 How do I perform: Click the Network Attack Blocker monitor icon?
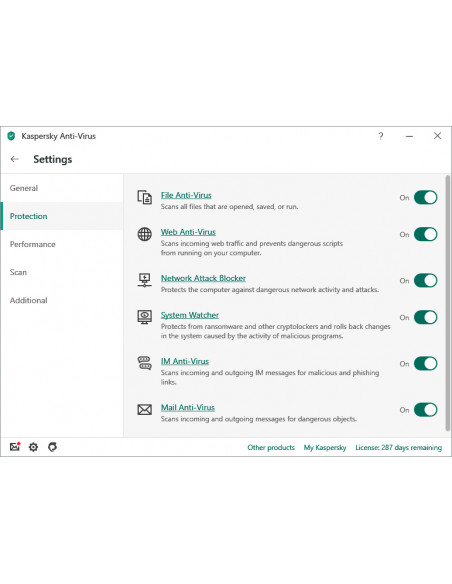[144, 280]
